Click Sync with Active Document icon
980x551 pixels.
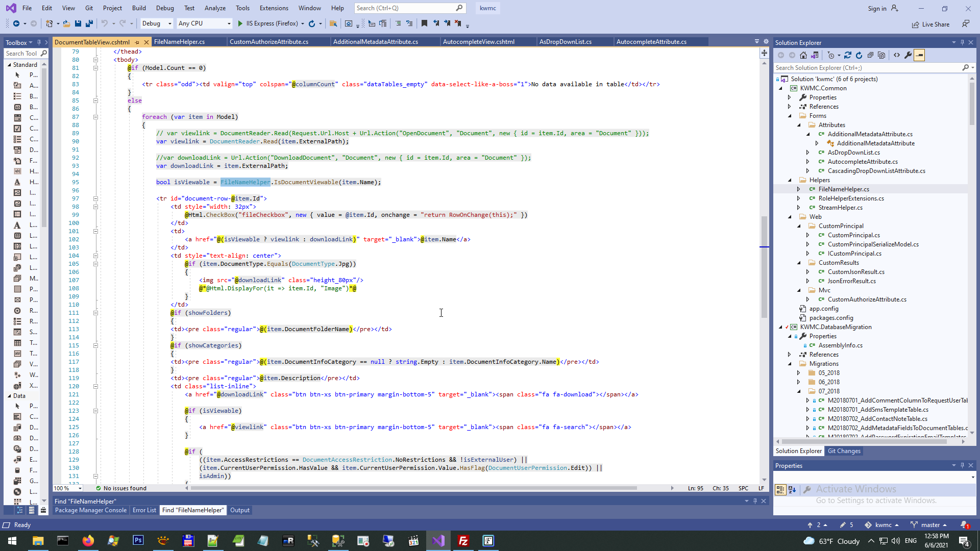tap(848, 55)
